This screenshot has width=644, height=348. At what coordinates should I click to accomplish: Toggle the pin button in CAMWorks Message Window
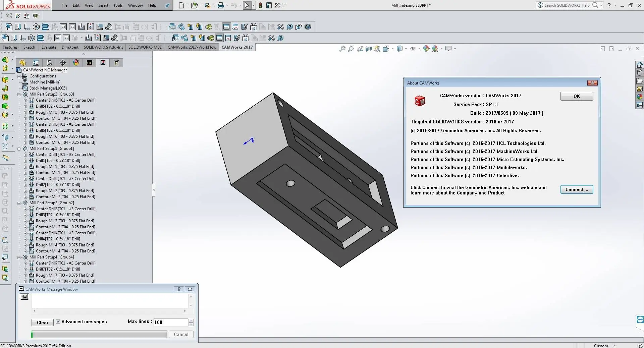click(x=24, y=297)
